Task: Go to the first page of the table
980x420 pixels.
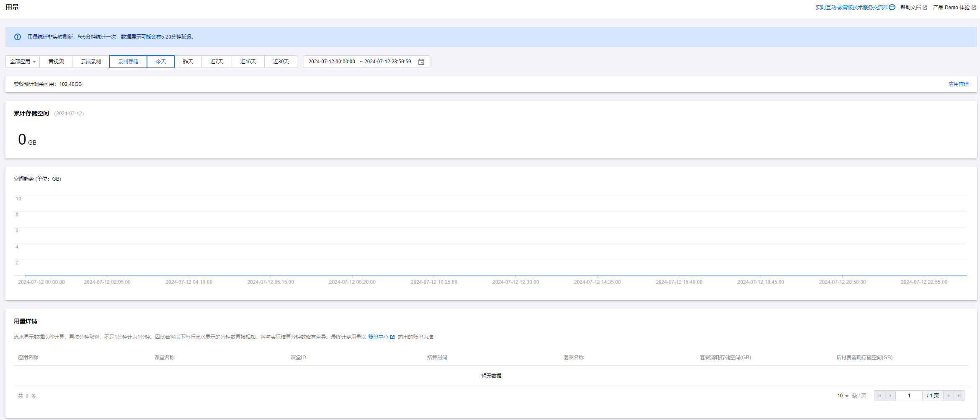Action: [x=880, y=396]
